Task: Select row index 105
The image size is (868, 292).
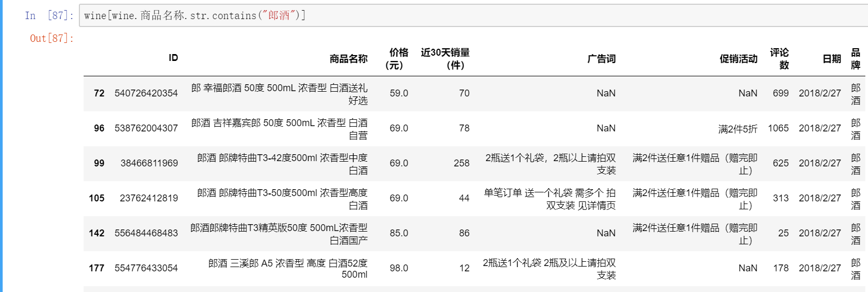Action: (x=96, y=198)
